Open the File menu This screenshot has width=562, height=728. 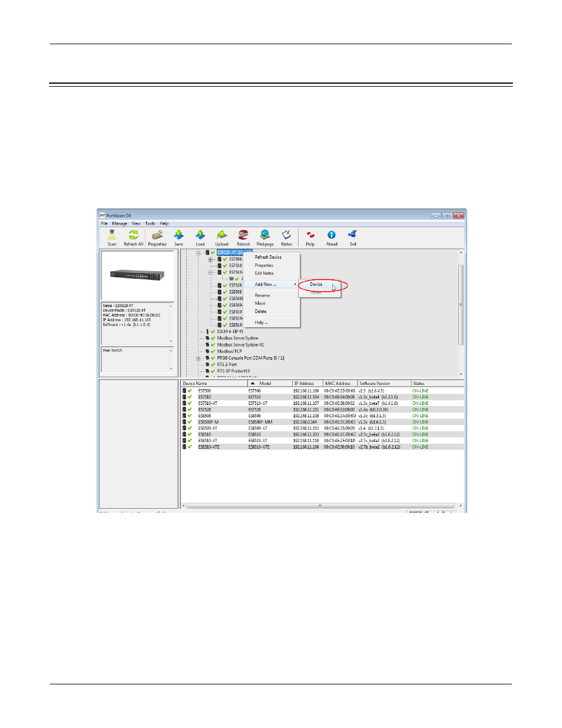tap(104, 223)
